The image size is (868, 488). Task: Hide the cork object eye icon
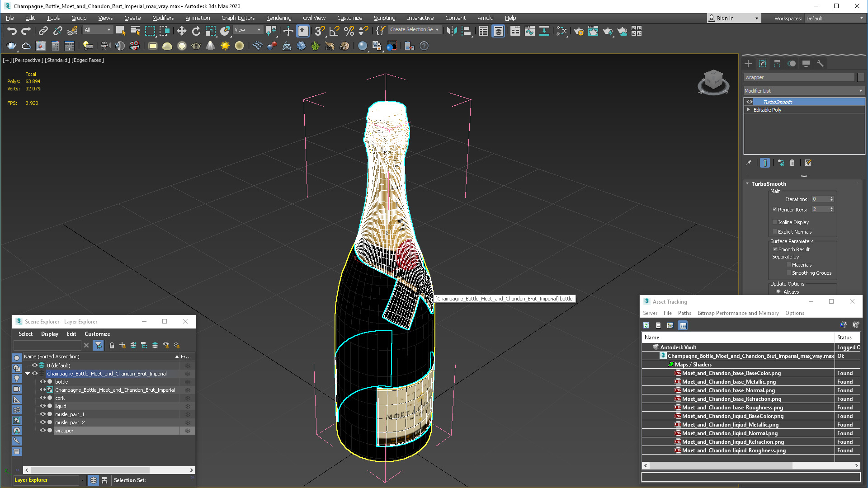(x=43, y=398)
